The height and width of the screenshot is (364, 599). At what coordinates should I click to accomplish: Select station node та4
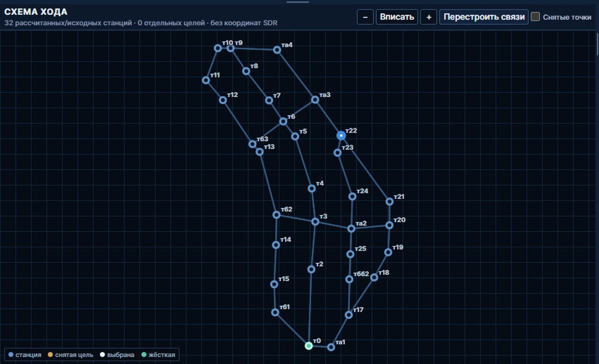[277, 50]
